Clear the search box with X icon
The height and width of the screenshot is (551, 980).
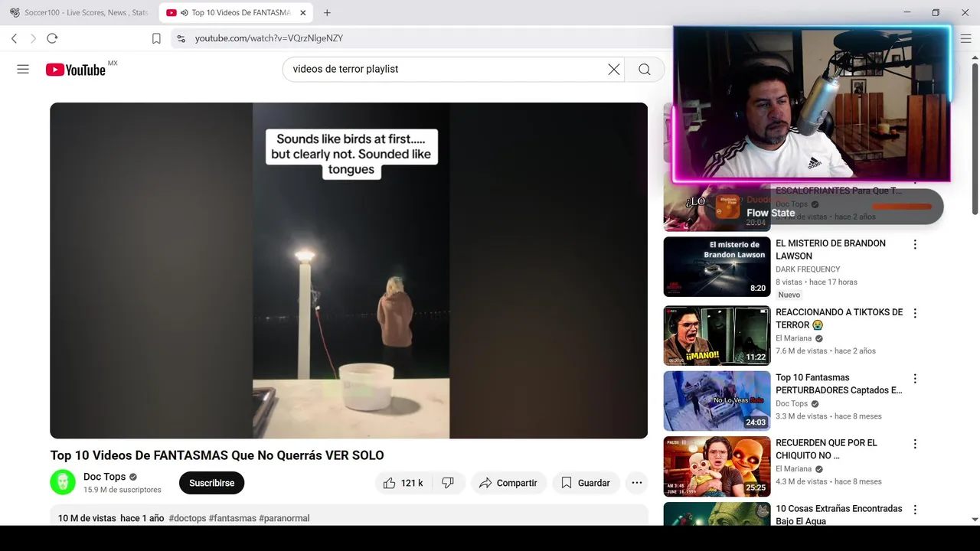[614, 70]
